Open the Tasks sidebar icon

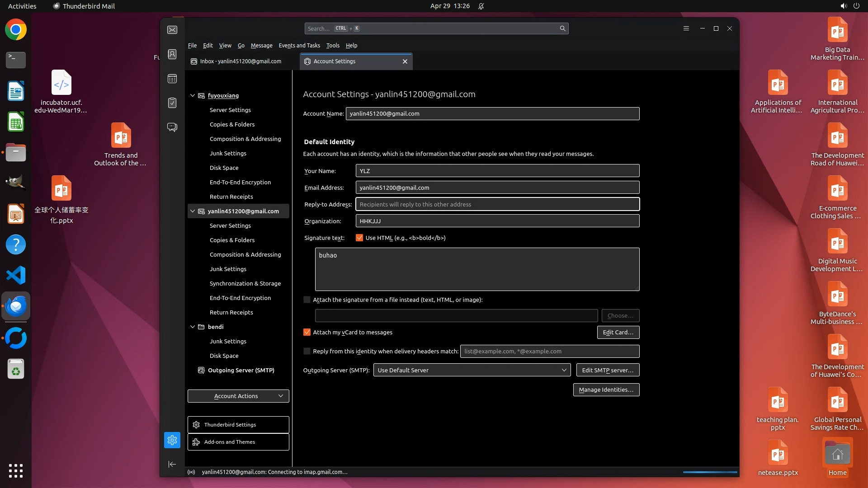point(172,103)
